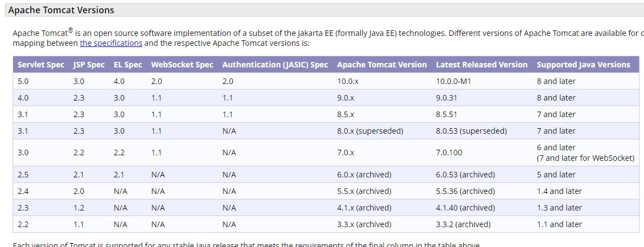Click the 4.1.40 (archived) cell

[x=465, y=208]
